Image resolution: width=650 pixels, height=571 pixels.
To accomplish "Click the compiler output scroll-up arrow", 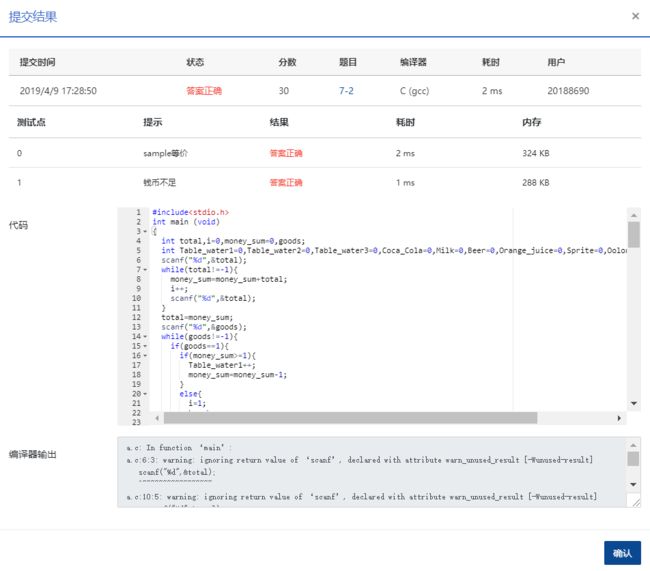I will point(633,445).
